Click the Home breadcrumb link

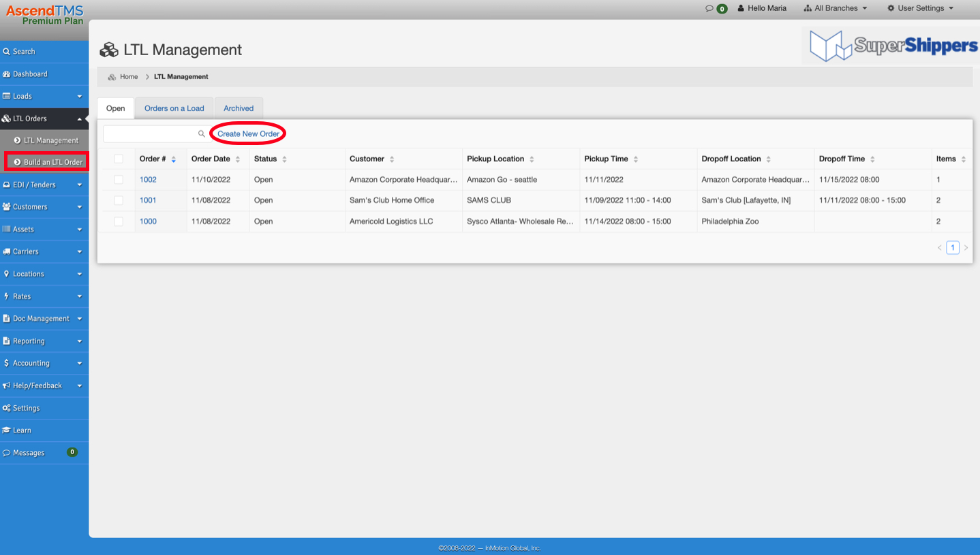click(129, 77)
